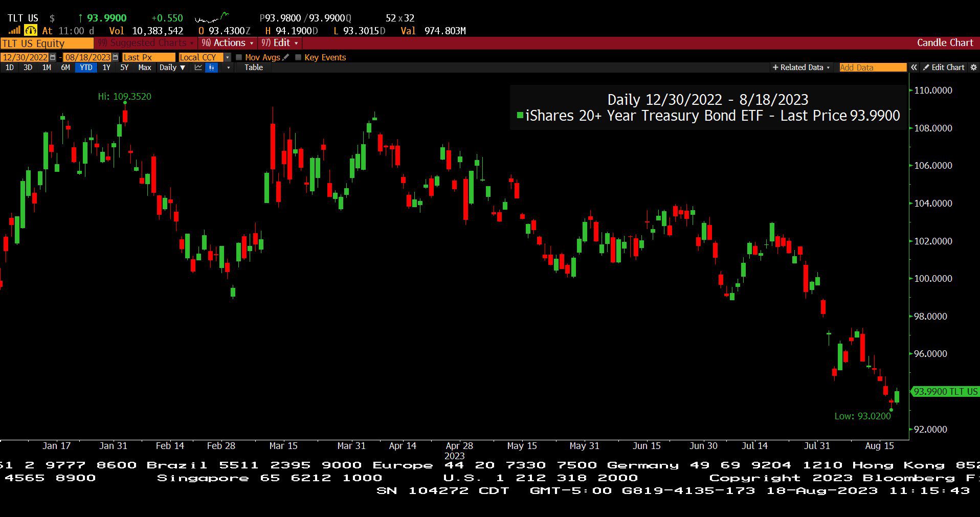Viewport: 980px width, 517px height.
Task: Click the TLT US ticker text
Action: (23, 18)
